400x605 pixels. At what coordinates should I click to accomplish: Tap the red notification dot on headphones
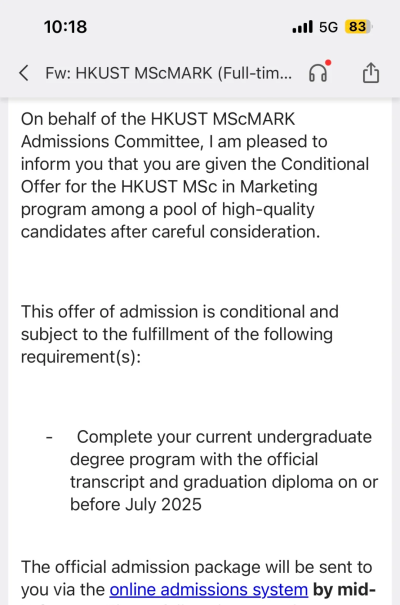pyautogui.click(x=328, y=63)
